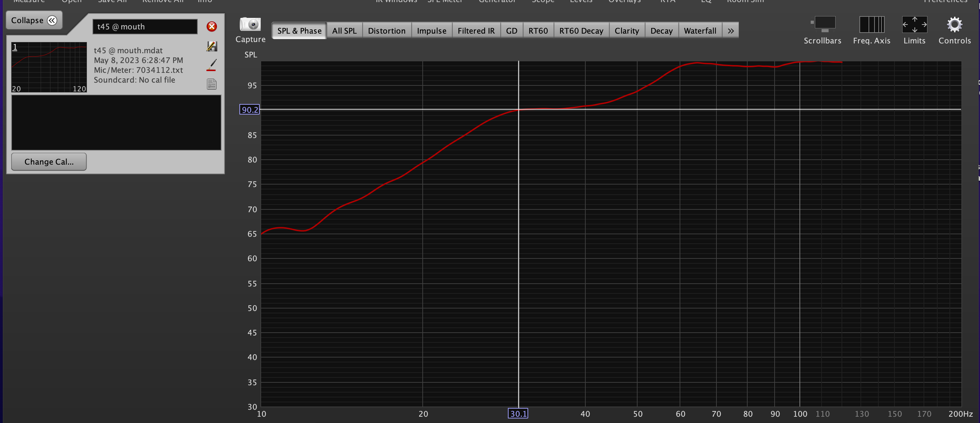Collapse the measurements panel

[34, 21]
